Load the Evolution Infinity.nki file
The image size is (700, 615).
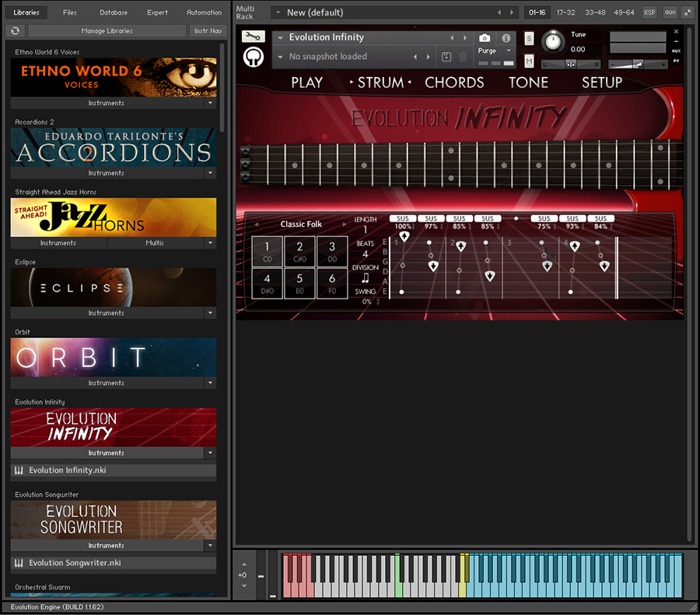pyautogui.click(x=114, y=470)
